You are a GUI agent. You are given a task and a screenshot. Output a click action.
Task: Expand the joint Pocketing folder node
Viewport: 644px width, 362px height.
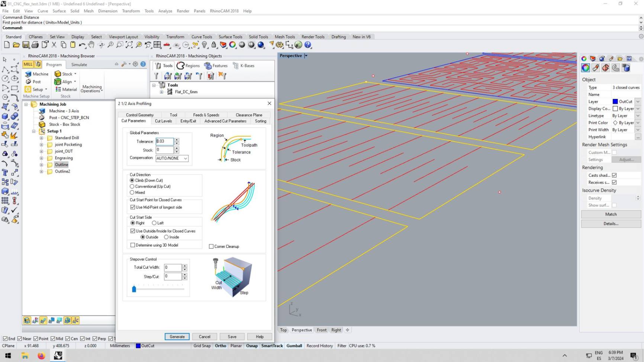tap(42, 145)
